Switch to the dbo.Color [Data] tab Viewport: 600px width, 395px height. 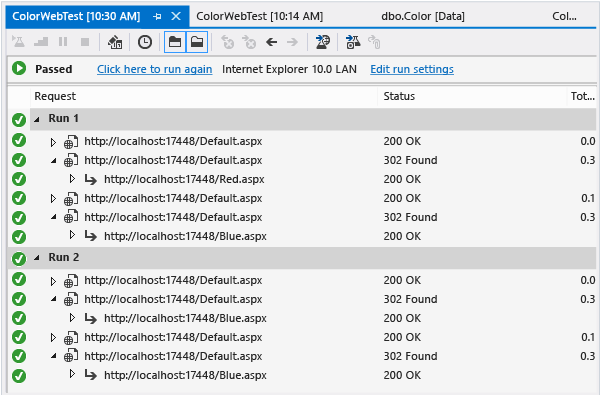click(x=423, y=16)
